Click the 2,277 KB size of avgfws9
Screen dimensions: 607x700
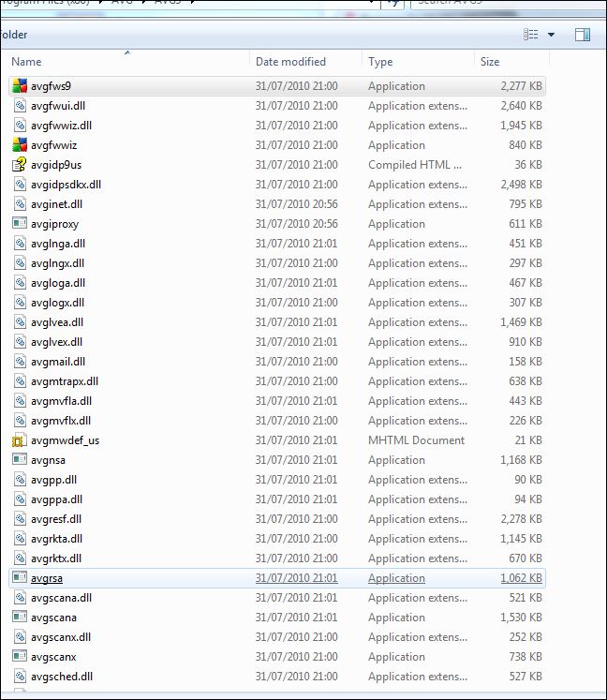coord(522,85)
